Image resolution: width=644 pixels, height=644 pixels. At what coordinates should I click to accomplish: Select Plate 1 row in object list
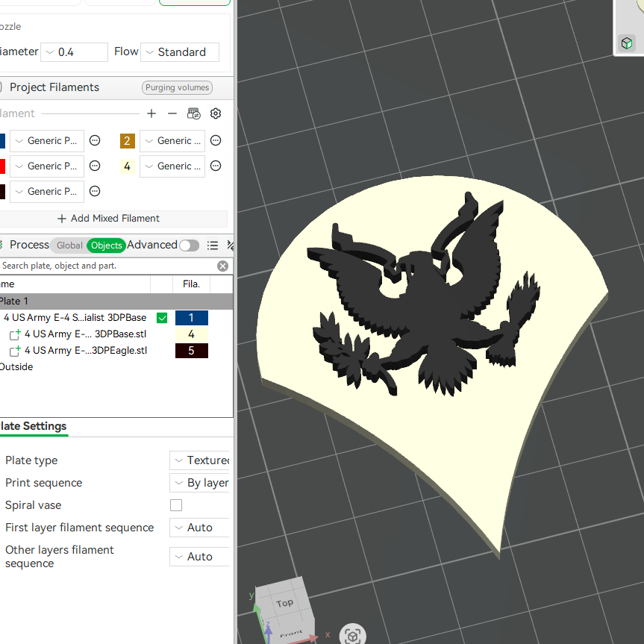coord(116,301)
